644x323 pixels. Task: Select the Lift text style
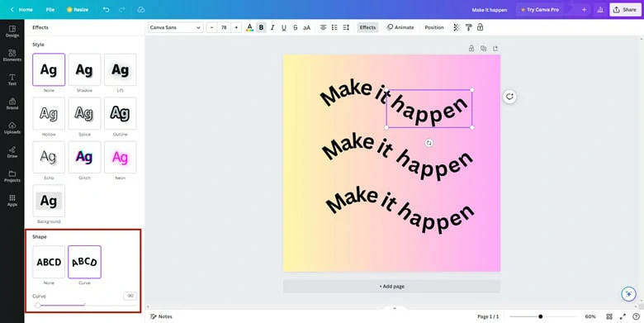click(x=121, y=69)
